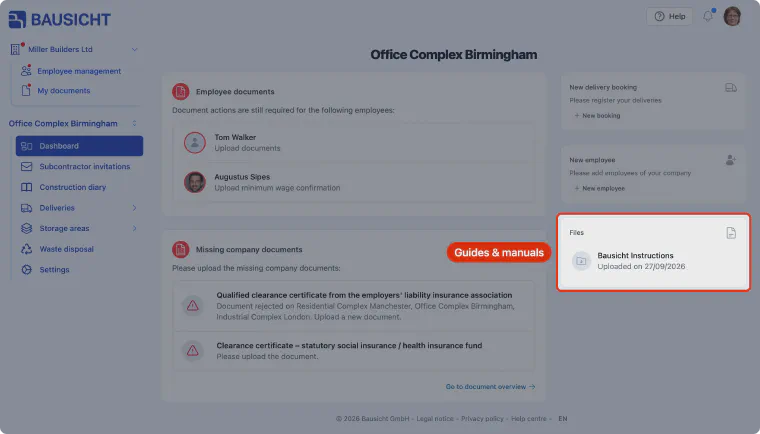Screen dimensions: 760x434
Task: Open Construction diary
Action: [x=72, y=187]
